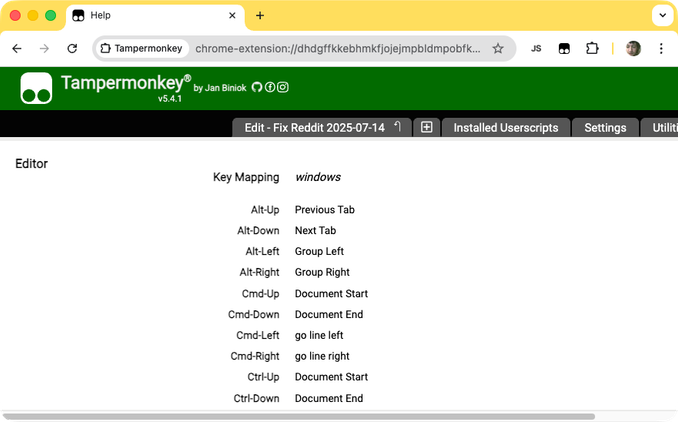Image resolution: width=678 pixels, height=422 pixels.
Task: Open a new browser tab
Action: pos(260,16)
